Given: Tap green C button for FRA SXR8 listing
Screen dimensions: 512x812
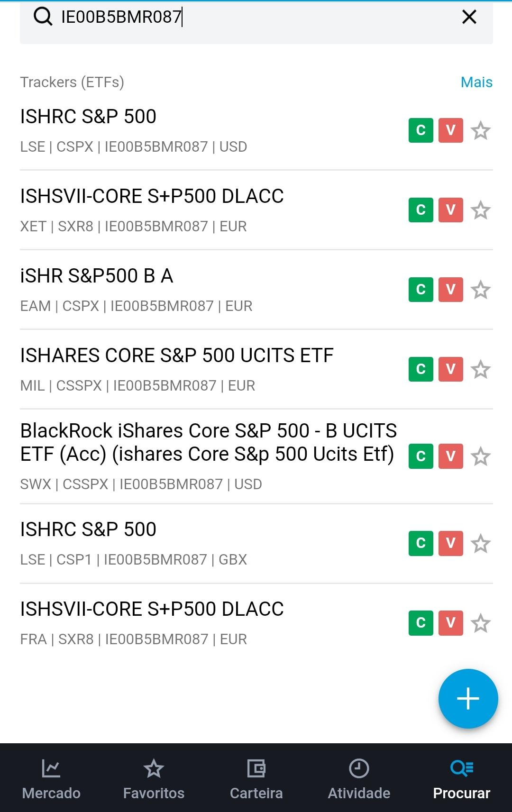Looking at the screenshot, I should click(x=421, y=623).
